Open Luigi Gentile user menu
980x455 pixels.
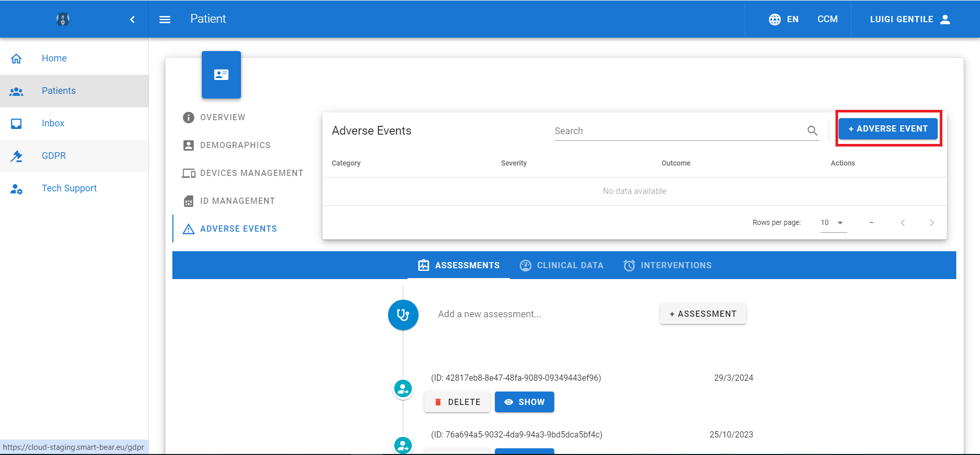[x=910, y=20]
